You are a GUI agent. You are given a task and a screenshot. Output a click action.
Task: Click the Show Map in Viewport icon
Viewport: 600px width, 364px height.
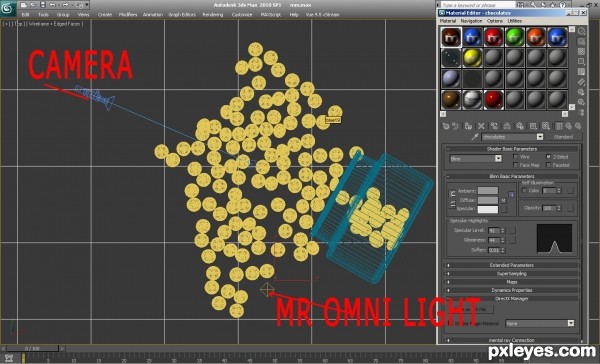[x=546, y=126]
